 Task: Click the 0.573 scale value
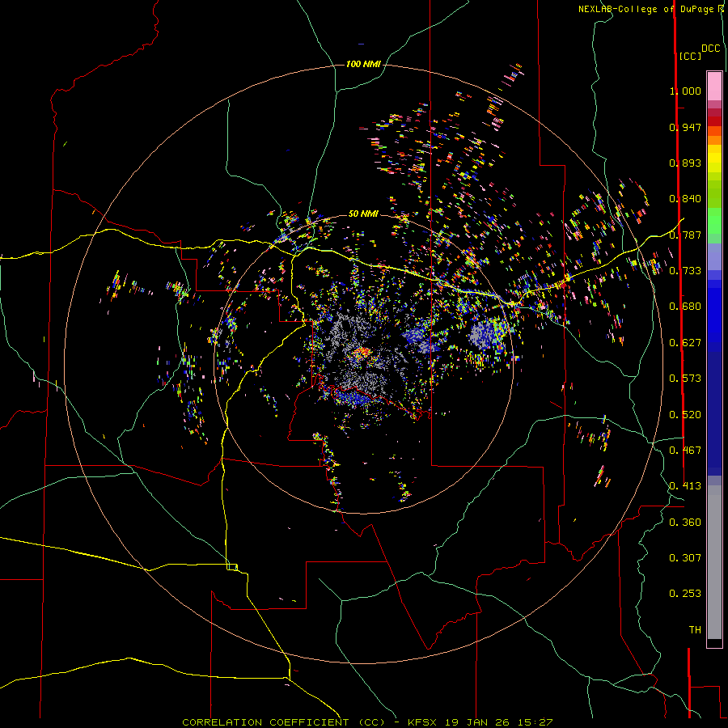pos(685,379)
